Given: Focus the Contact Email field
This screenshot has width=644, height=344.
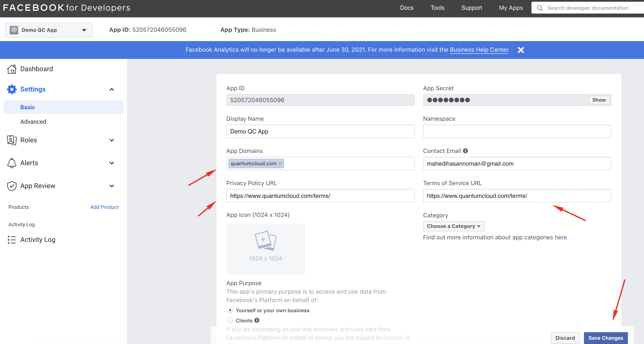Looking at the screenshot, I should point(517,164).
